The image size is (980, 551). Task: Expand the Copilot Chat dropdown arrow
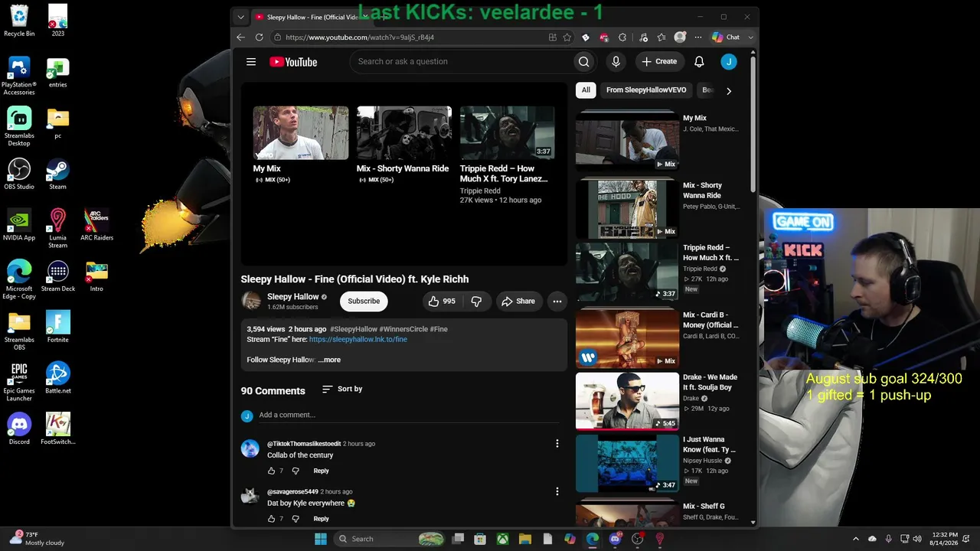(x=750, y=37)
